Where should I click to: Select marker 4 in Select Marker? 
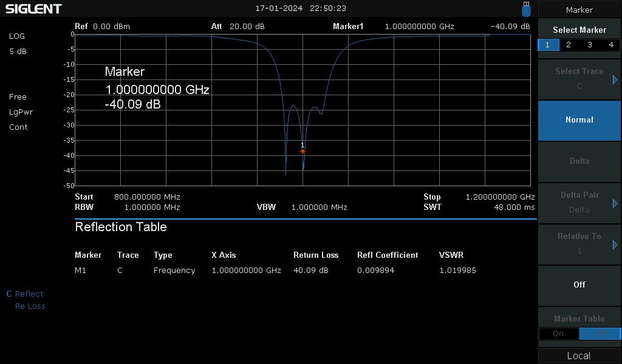pyautogui.click(x=611, y=45)
